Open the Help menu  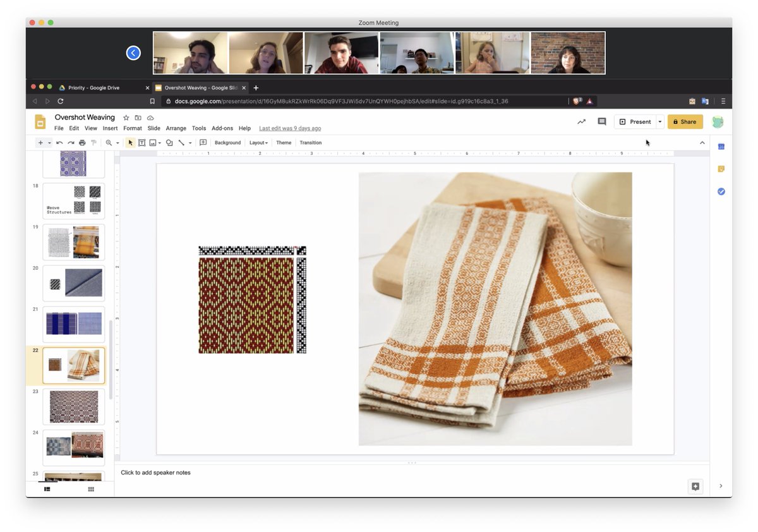pyautogui.click(x=244, y=128)
